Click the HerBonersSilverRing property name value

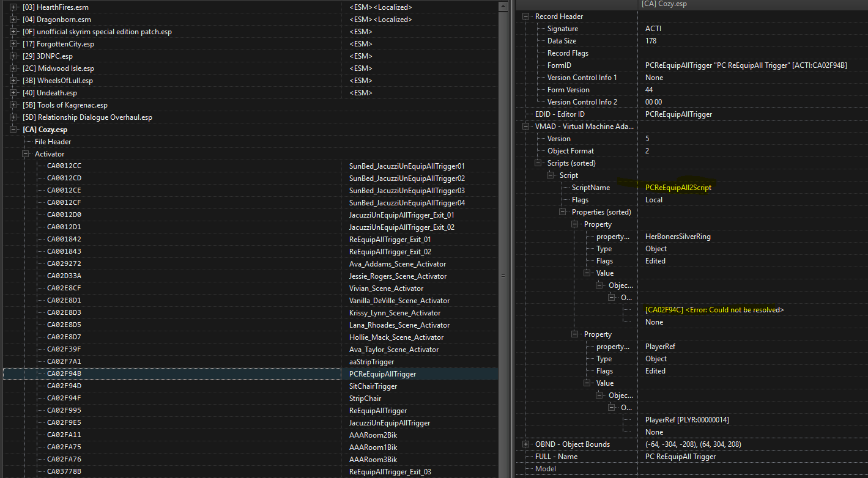click(x=678, y=237)
